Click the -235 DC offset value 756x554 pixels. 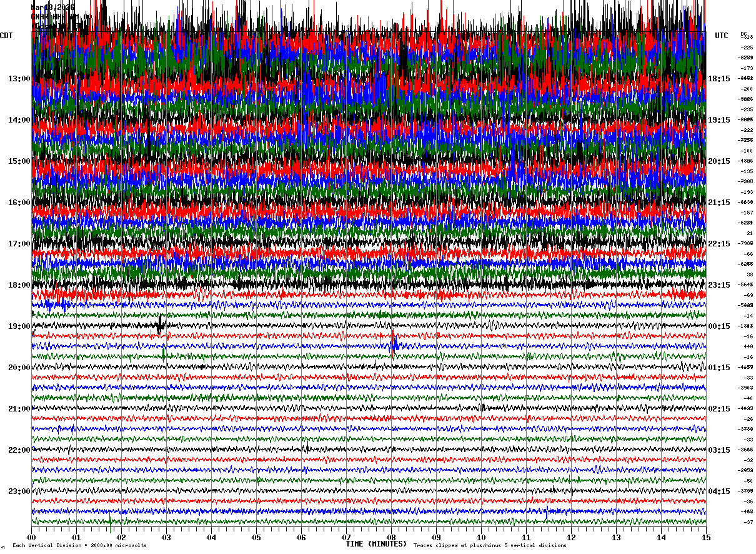(747, 109)
